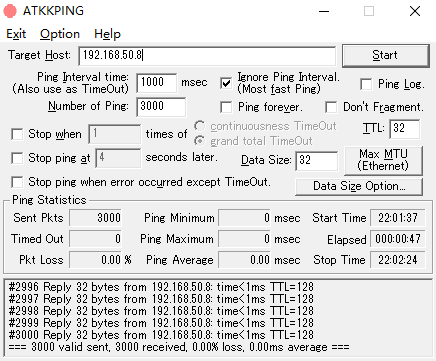
Task: Click the Max MTU (Ethernet) button
Action: pyautogui.click(x=383, y=160)
